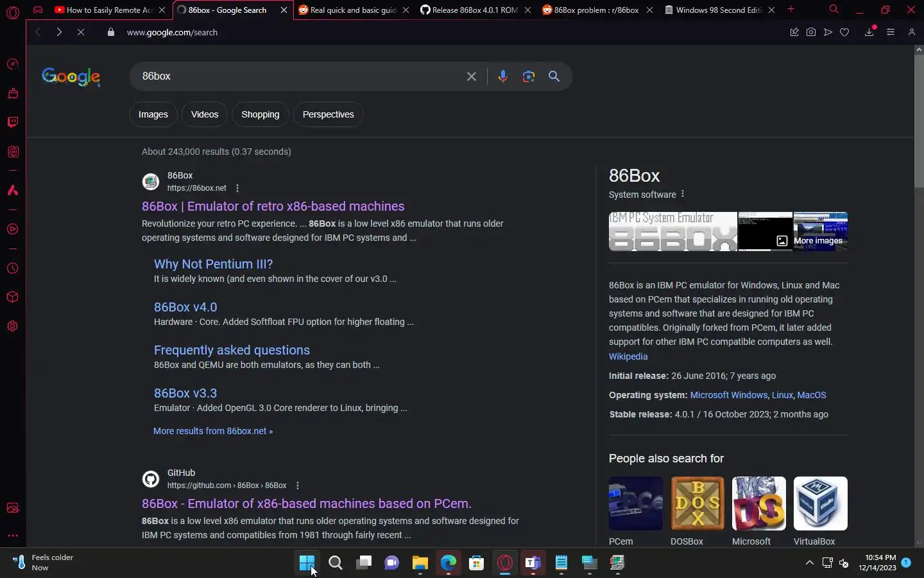Open 86Box v4.0 sublink
Viewport: 924px width, 578px height.
(185, 307)
